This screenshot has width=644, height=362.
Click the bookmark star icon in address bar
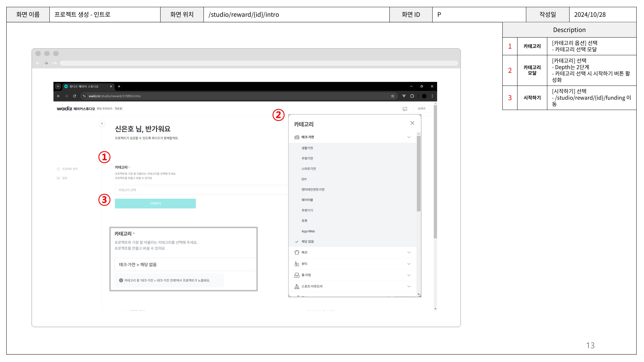[x=393, y=96]
